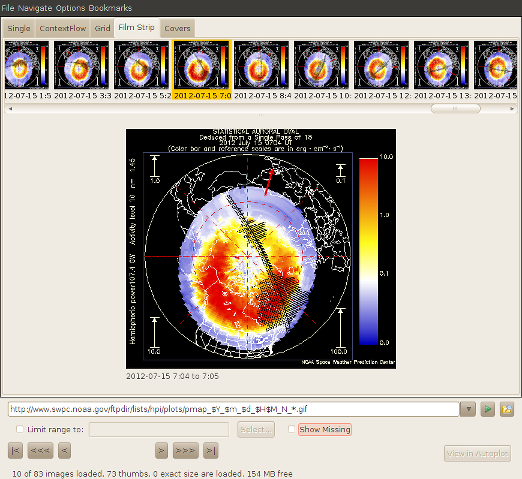Viewport: 522px width, 479px height.
Task: Click the image URL template field
Action: pyautogui.click(x=233, y=409)
